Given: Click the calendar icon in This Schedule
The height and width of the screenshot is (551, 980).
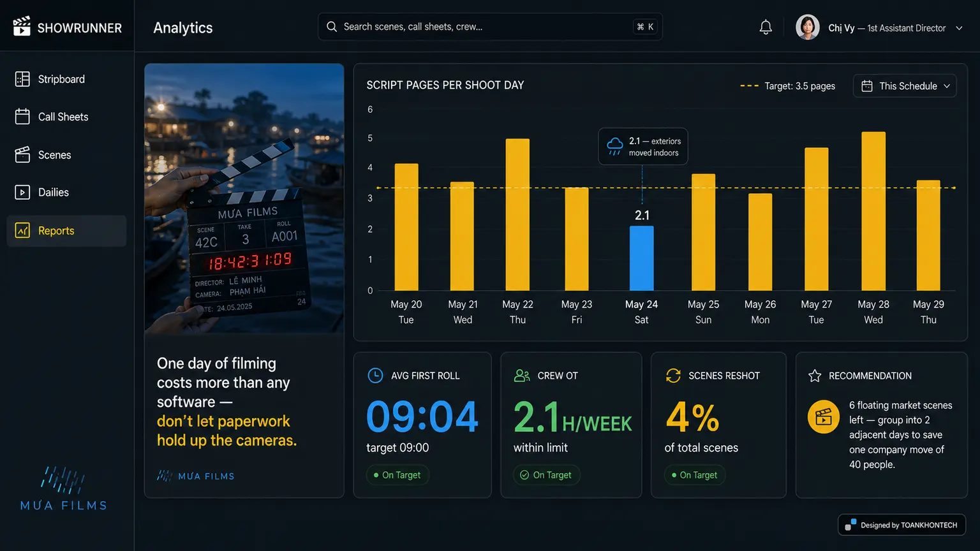Looking at the screenshot, I should tap(867, 86).
